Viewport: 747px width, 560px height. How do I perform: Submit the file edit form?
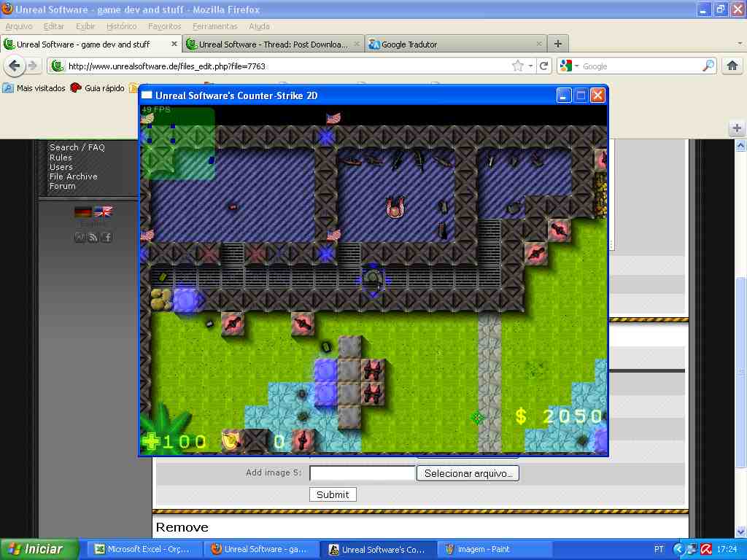point(333,495)
